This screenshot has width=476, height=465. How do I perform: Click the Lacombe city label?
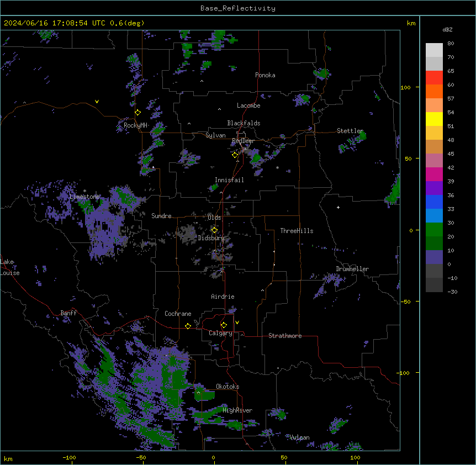248,105
